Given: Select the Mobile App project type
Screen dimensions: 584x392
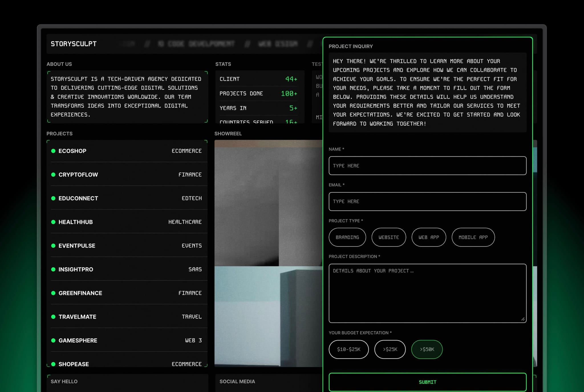Looking at the screenshot, I should tap(473, 237).
